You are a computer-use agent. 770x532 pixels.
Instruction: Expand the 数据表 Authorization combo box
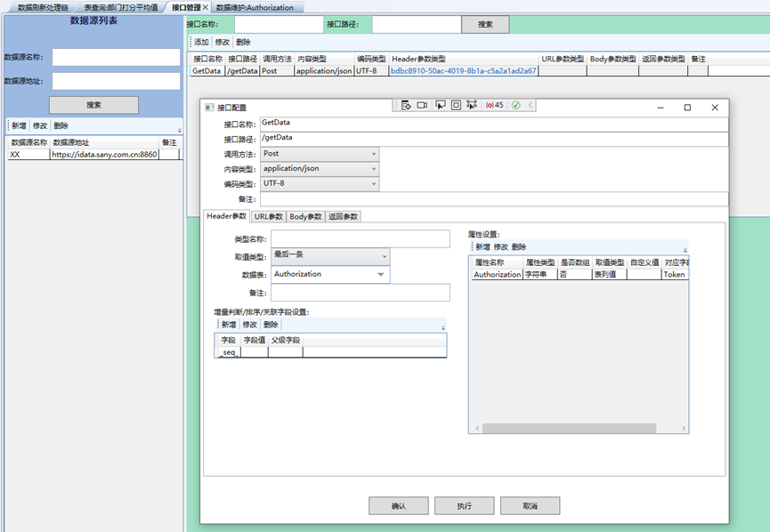pyautogui.click(x=381, y=274)
